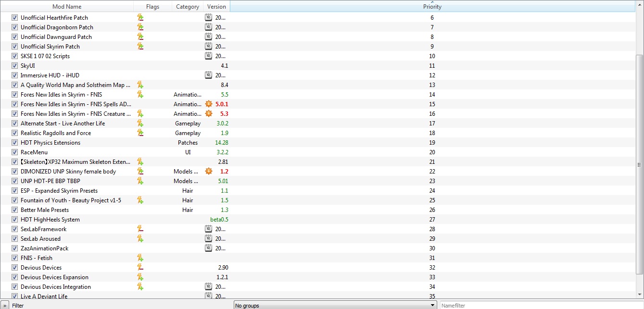This screenshot has height=309, width=644.
Task: Click flag icon on Alternate Start - Live Another Life
Action: [140, 123]
